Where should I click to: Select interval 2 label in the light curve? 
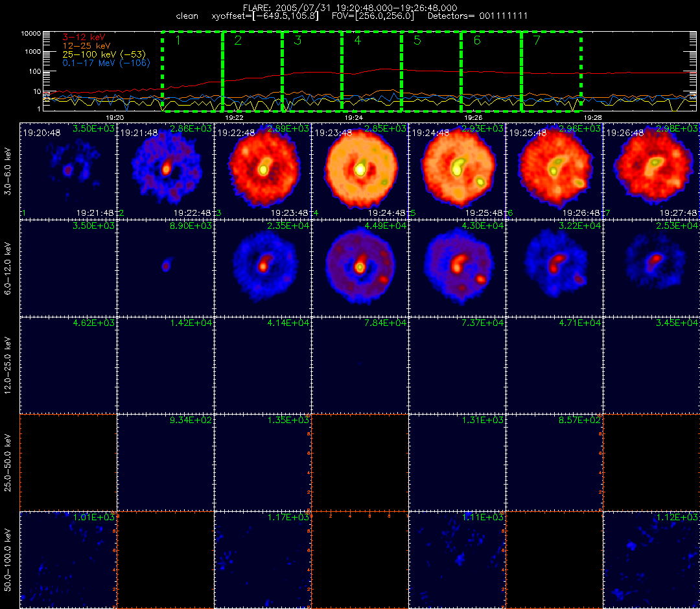[x=238, y=41]
